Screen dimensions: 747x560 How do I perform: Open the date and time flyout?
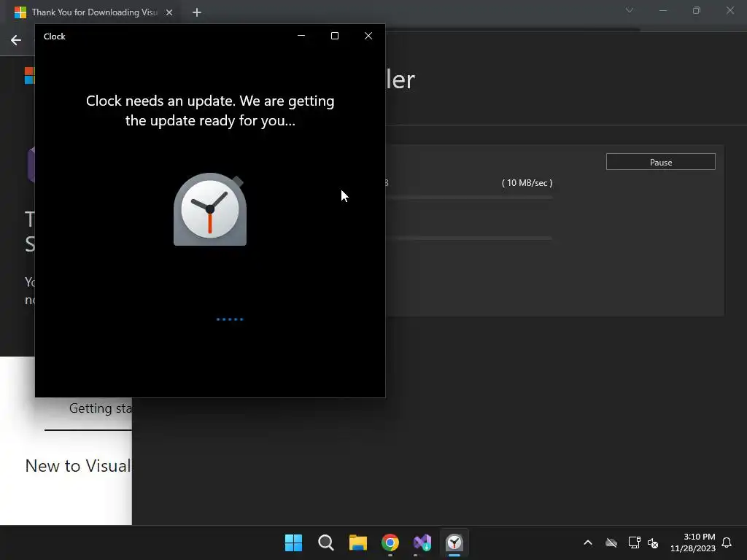coord(693,542)
